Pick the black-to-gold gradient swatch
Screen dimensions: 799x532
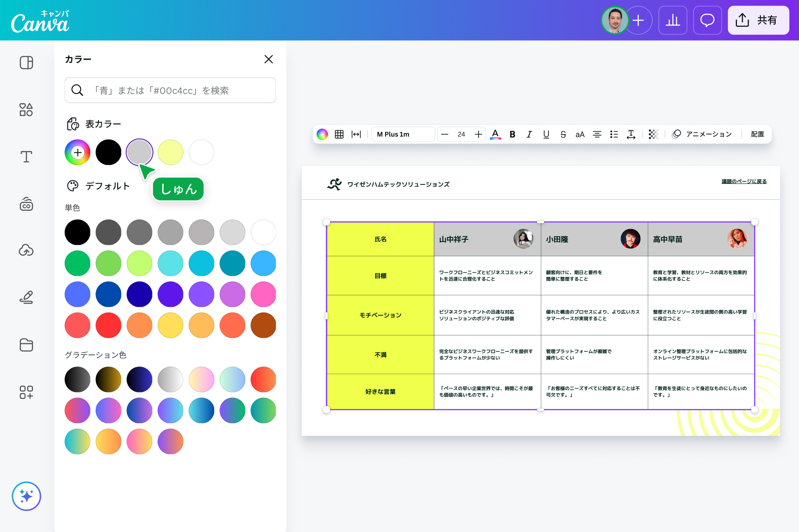coord(109,379)
